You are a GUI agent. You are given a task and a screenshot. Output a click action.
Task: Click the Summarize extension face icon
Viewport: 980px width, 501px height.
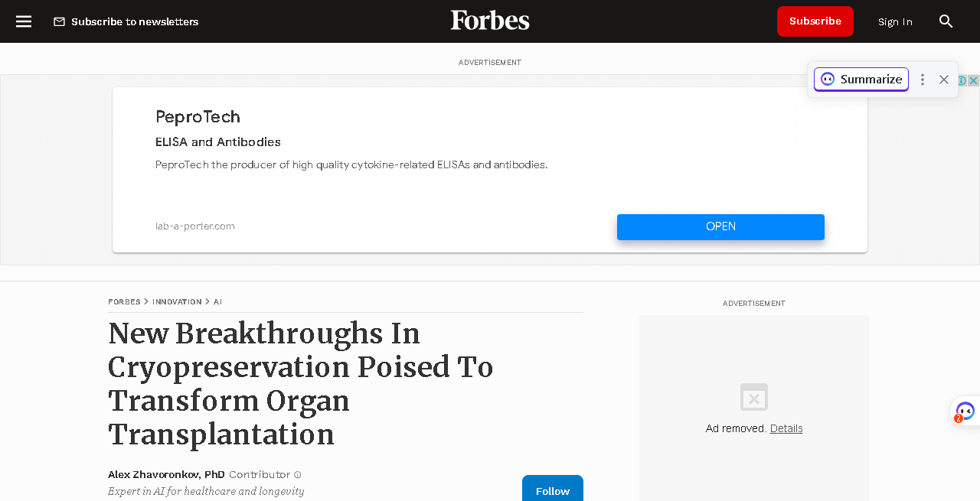828,80
